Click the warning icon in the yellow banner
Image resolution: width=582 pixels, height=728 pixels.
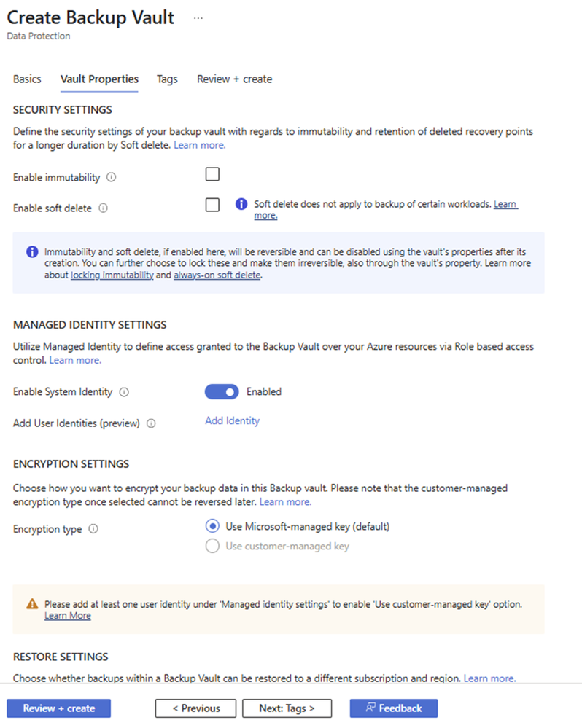(32, 604)
